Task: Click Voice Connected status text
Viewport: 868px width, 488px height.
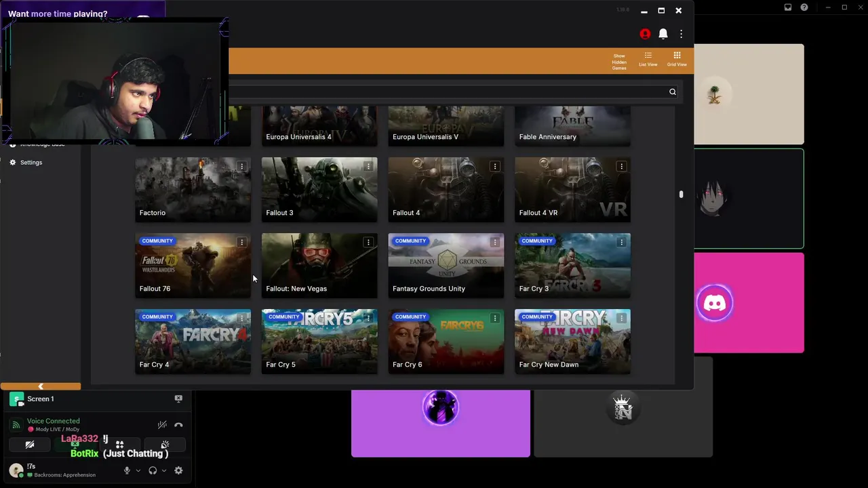Action: pos(53,421)
